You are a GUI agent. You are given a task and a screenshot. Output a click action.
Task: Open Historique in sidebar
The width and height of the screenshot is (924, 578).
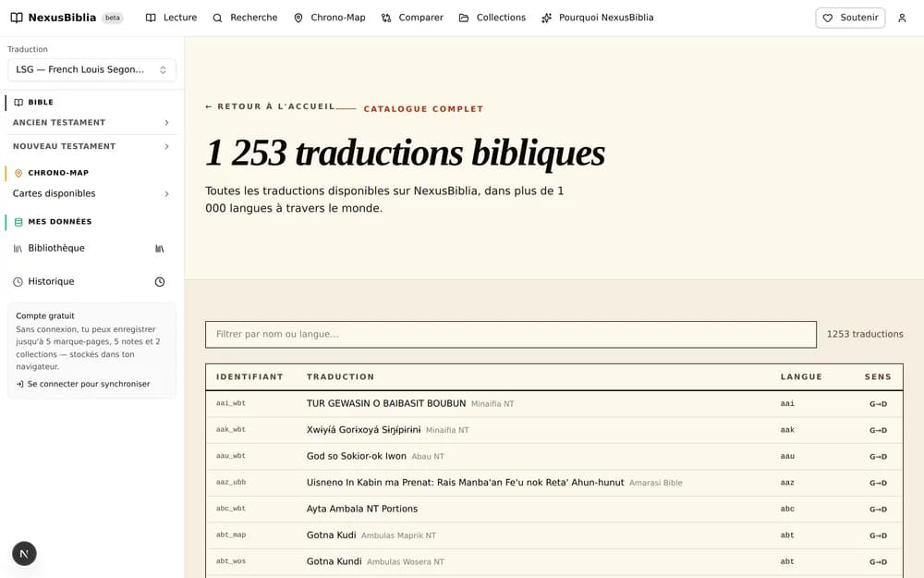point(51,282)
